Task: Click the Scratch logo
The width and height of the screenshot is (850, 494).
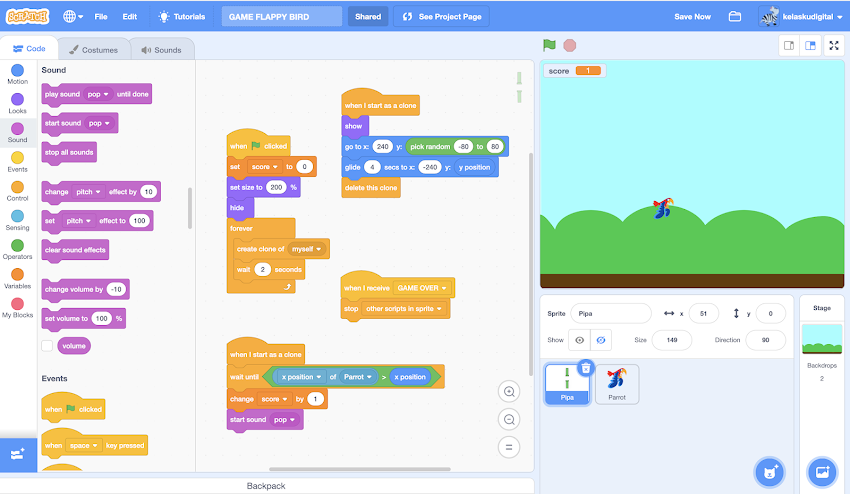Action: coord(28,16)
